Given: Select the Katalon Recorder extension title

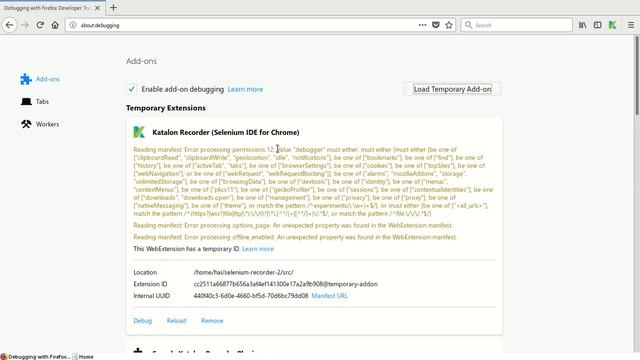Looking at the screenshot, I should click(x=226, y=132).
